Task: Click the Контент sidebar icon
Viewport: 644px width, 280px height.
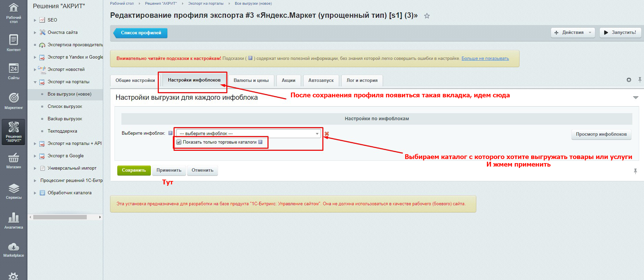Action: [13, 43]
